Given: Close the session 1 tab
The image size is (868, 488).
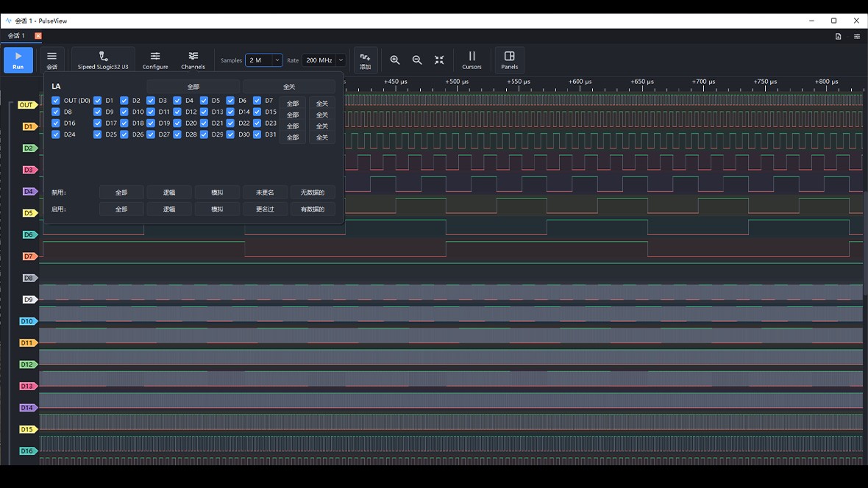Looking at the screenshot, I should click(x=38, y=36).
